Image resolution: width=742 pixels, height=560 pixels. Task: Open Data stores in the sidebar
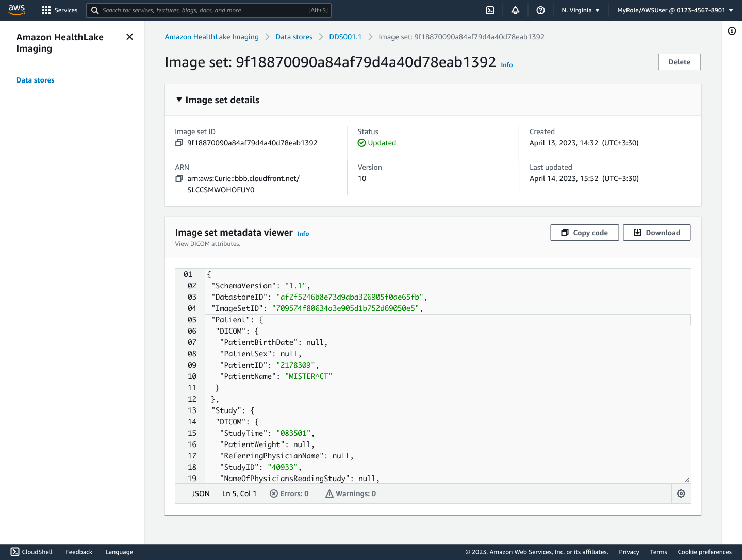[x=35, y=80]
